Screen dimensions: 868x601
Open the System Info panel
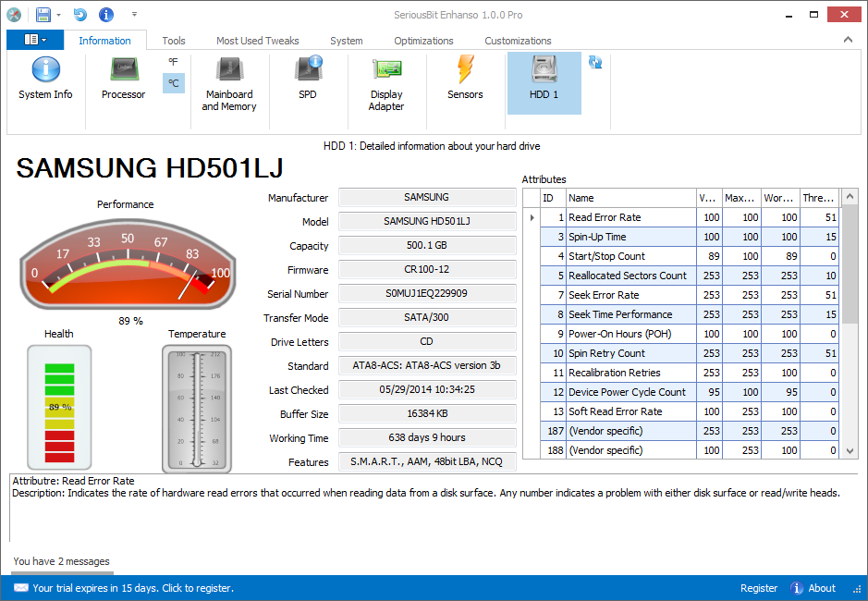45,80
